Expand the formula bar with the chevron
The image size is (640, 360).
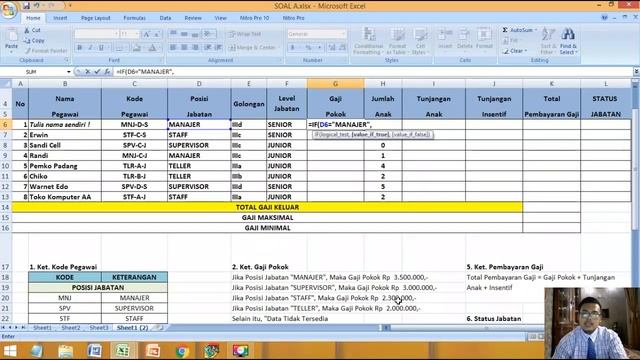tap(636, 71)
